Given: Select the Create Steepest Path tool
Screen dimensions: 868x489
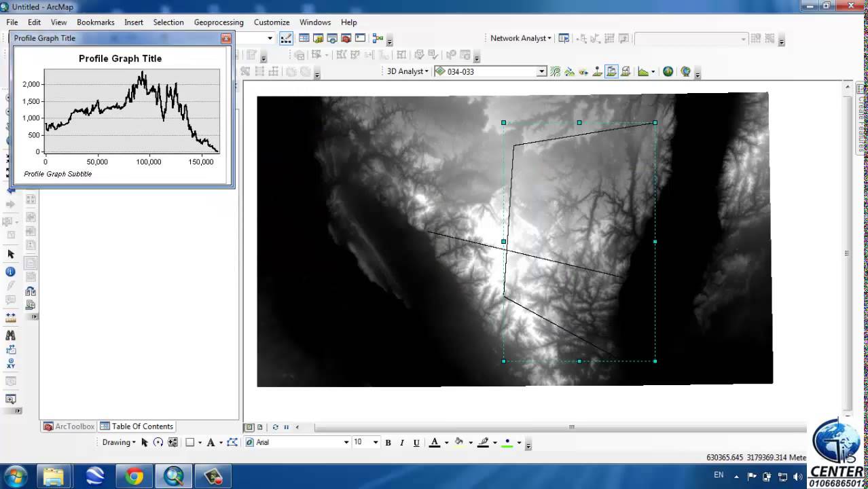Looking at the screenshot, I should click(x=569, y=71).
